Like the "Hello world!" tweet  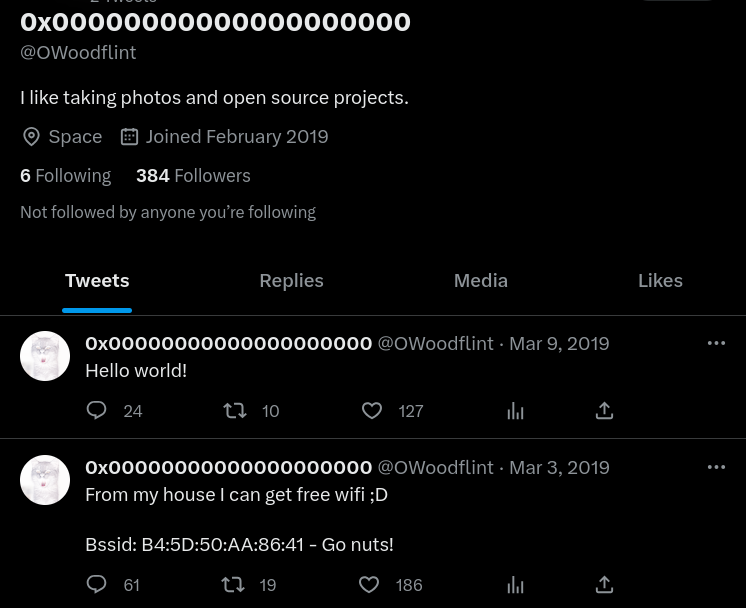click(372, 410)
